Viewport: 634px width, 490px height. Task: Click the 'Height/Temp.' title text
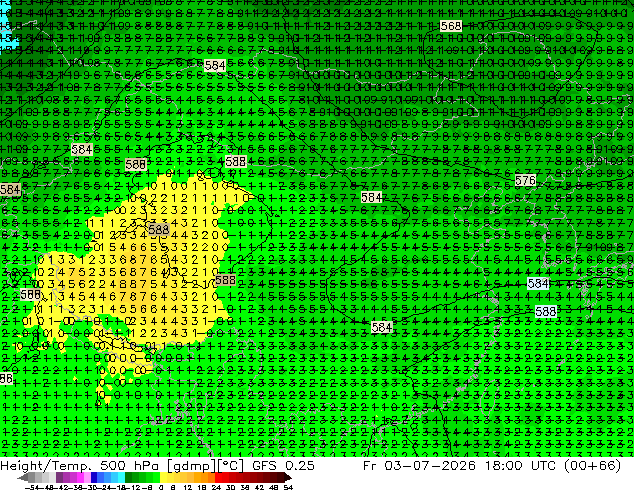tap(46, 465)
